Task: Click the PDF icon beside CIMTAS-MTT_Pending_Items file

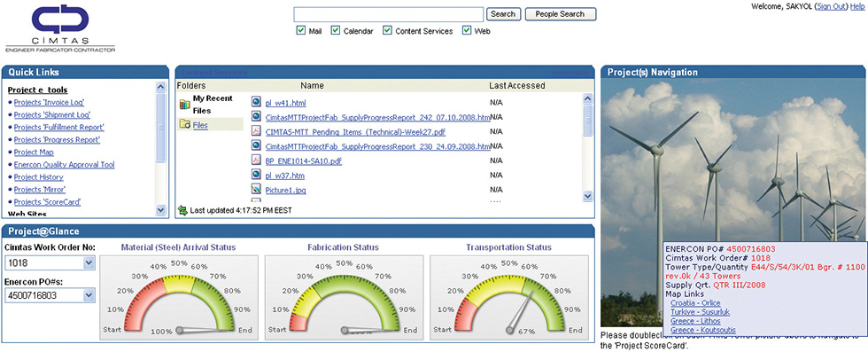Action: coord(256,131)
